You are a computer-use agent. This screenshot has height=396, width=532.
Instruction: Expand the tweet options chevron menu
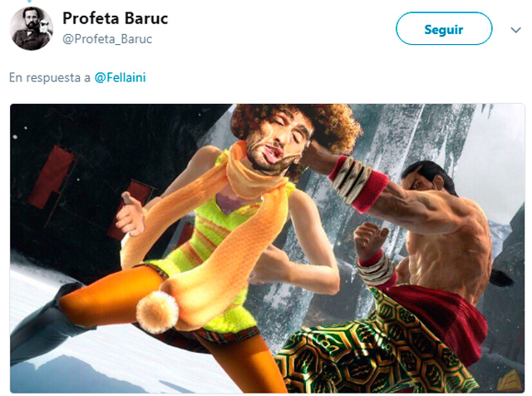pos(515,30)
